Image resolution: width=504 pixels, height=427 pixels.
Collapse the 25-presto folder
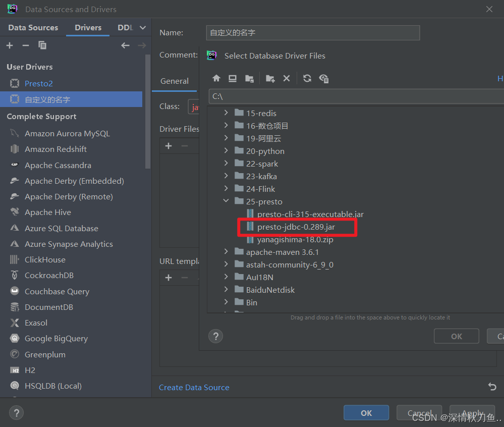click(226, 201)
